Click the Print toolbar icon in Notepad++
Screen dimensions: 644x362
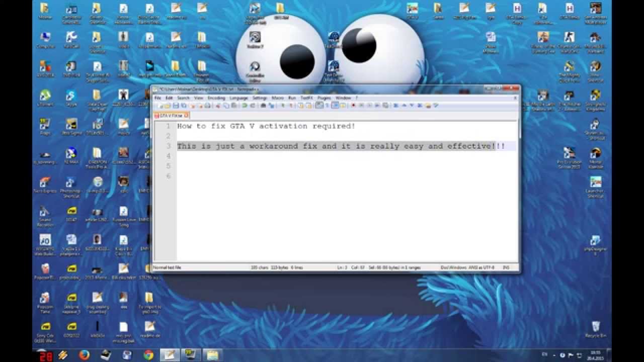pos(207,106)
